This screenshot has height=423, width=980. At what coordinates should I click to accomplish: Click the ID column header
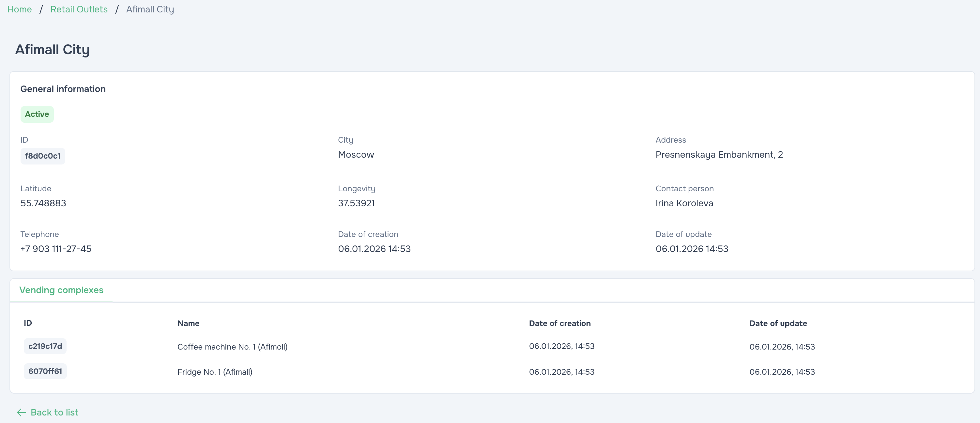click(x=28, y=323)
